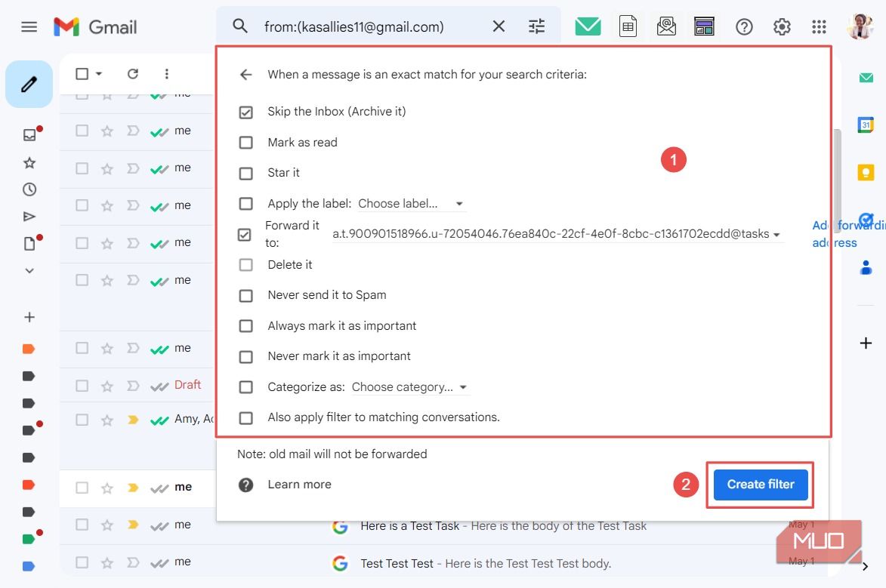Open the Here is a Test Task email
This screenshot has height=588, width=886.
503,526
